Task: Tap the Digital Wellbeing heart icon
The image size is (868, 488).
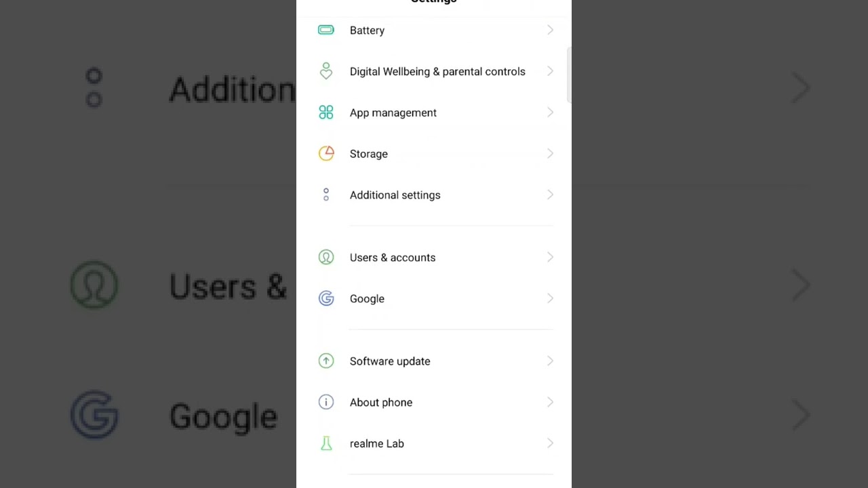Action: pos(326,71)
